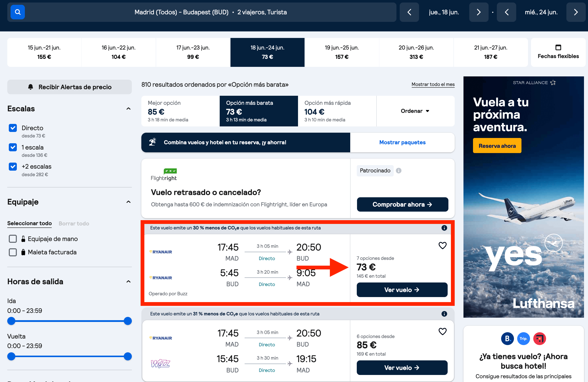Go to previous departure date arrow
Screen dimensions: 588x382
(x=409, y=12)
